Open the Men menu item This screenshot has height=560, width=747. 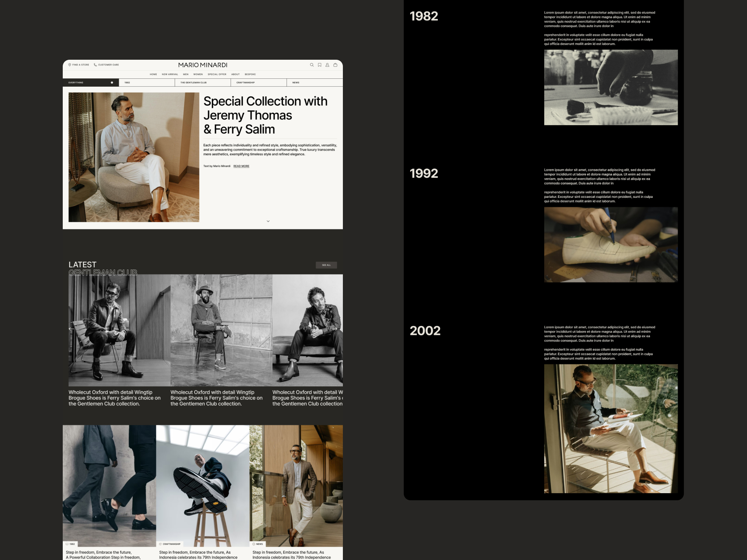click(x=186, y=74)
